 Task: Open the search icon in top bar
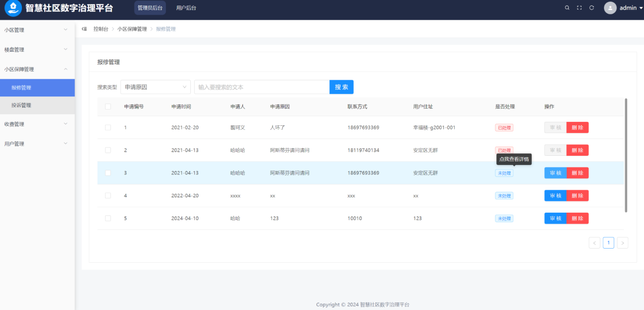pyautogui.click(x=567, y=8)
